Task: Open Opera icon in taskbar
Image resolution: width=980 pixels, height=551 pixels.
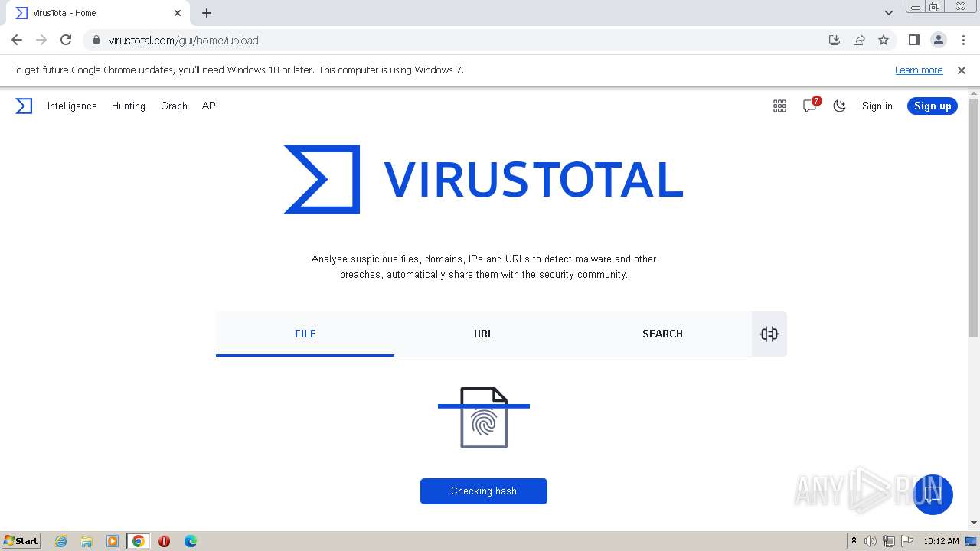Action: (164, 541)
